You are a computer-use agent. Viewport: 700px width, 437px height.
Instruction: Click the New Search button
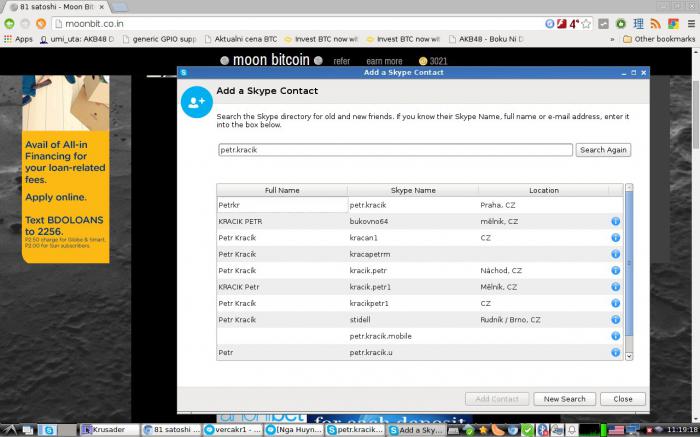click(564, 399)
